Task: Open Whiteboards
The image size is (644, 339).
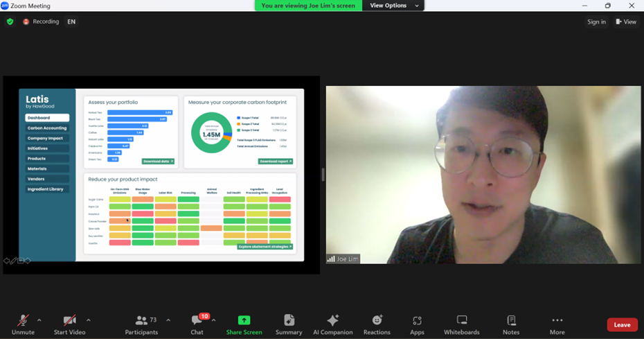Action: pos(461,324)
